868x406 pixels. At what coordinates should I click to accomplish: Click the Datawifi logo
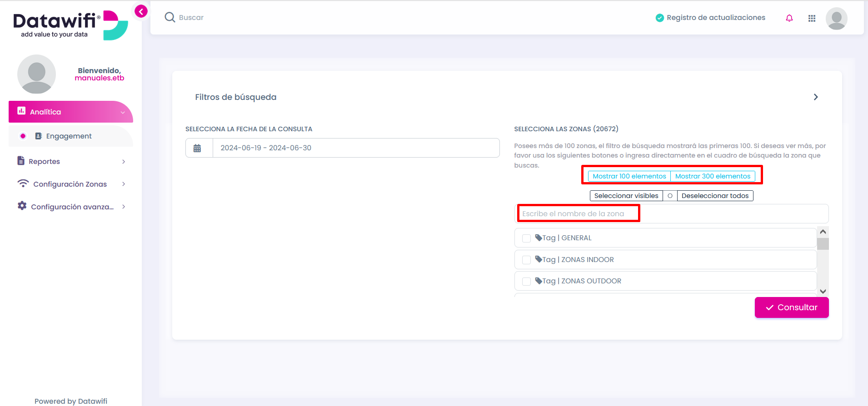click(70, 25)
